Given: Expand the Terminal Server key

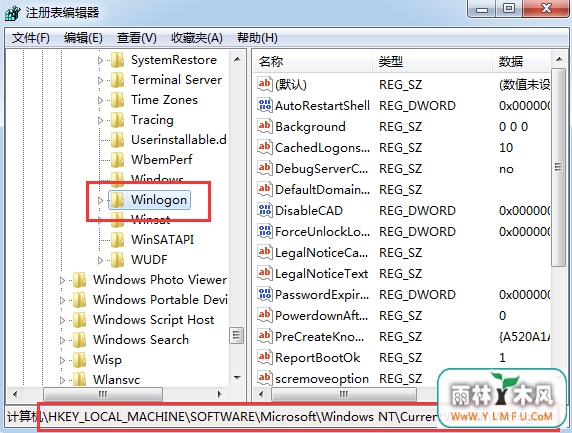Looking at the screenshot, I should [100, 80].
